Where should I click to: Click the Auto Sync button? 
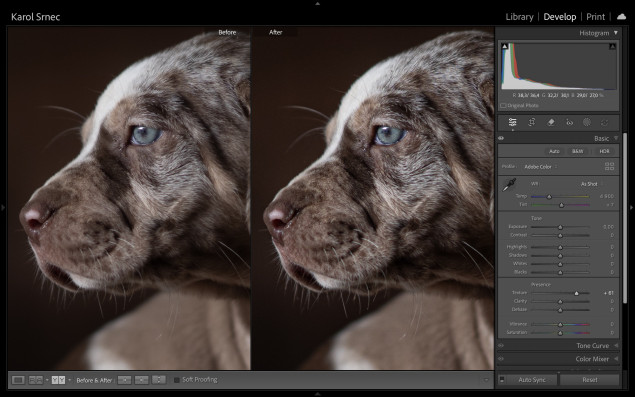532,380
